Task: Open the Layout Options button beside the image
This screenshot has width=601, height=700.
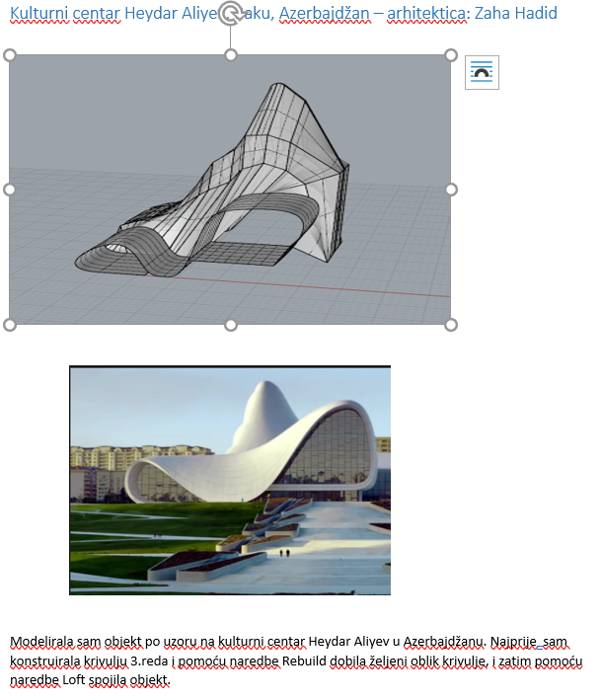Action: (482, 72)
